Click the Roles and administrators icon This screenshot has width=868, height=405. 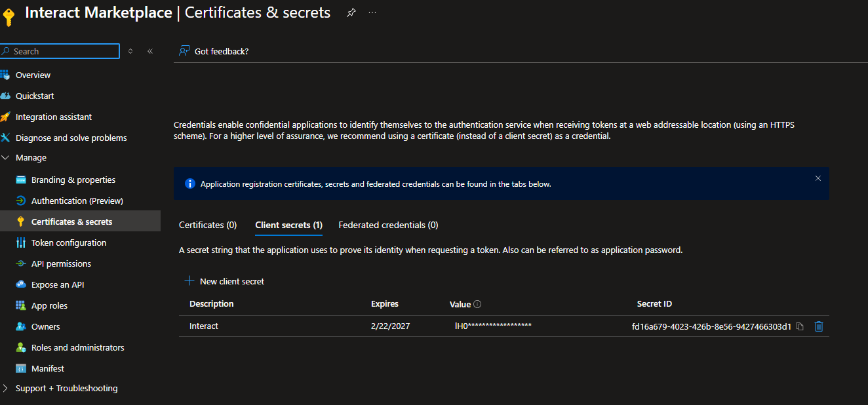click(20, 347)
